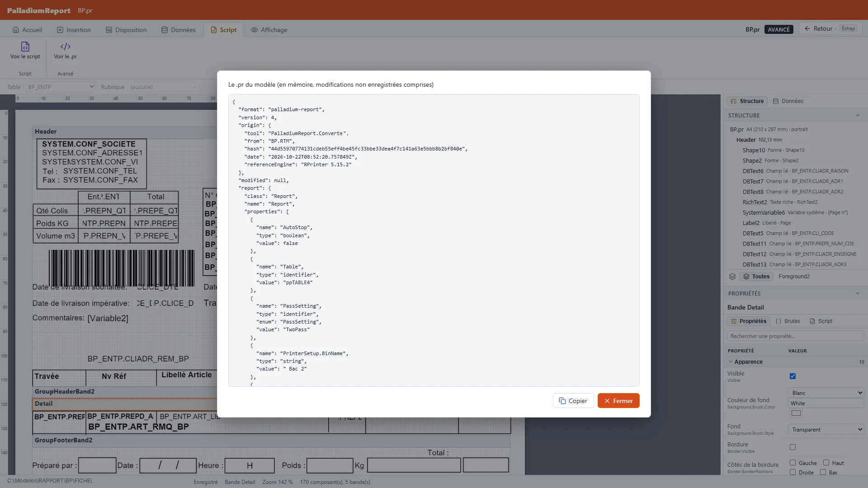Collapse the STRUCTURE section chevron
Viewport: 868px width, 488px height.
click(x=858, y=116)
